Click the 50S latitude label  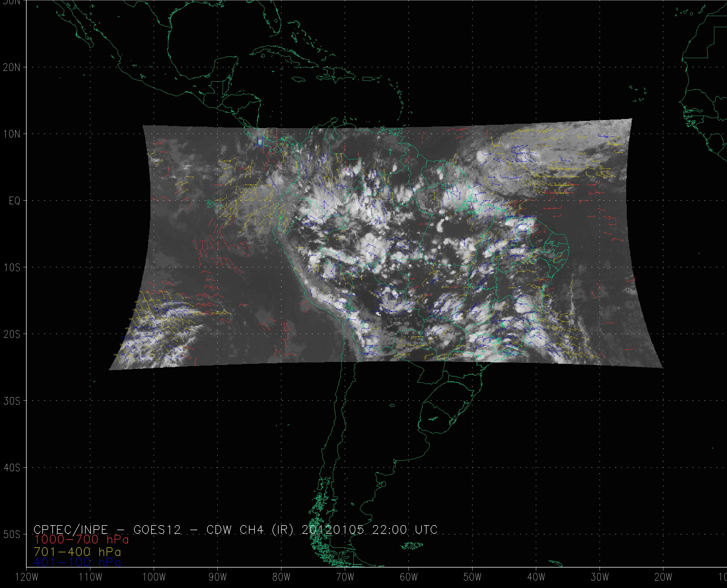tap(12, 535)
